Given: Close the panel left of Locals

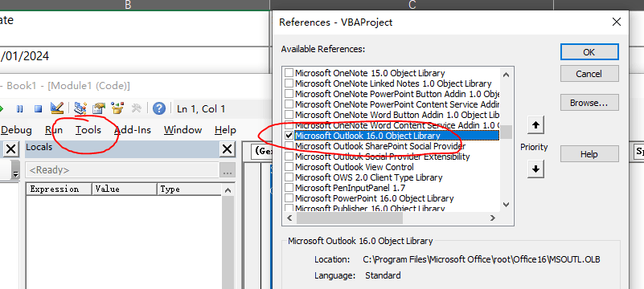Looking at the screenshot, I should 11,149.
